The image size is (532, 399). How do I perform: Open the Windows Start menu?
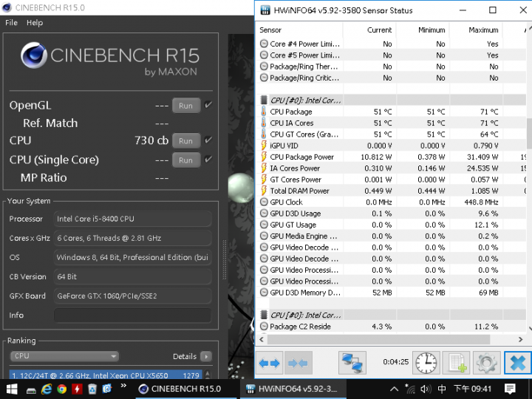(12, 389)
